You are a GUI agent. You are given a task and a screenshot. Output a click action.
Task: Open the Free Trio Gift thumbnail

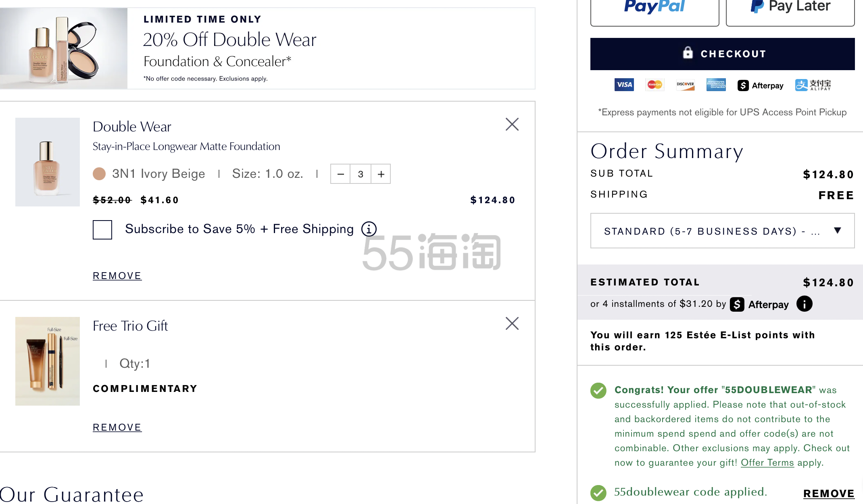coord(48,361)
